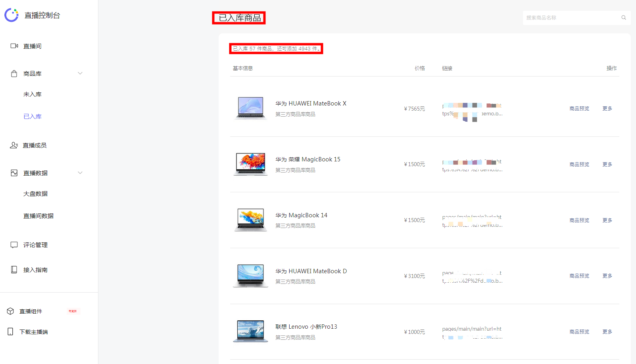Click the ¥3100元 price cell

(414, 276)
